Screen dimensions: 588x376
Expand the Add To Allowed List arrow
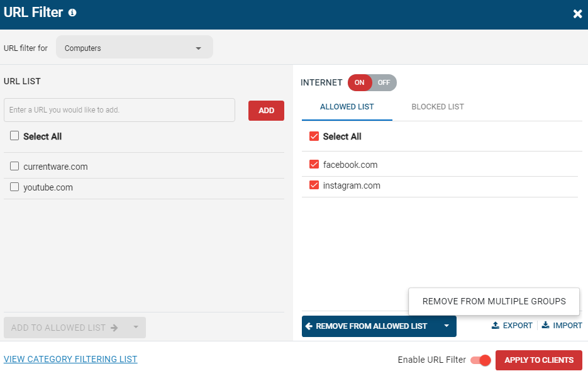point(136,328)
